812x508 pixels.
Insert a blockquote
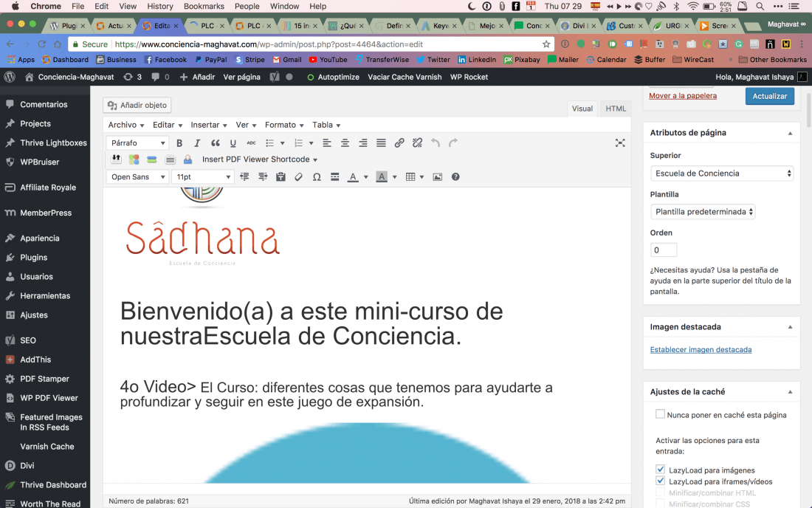215,143
